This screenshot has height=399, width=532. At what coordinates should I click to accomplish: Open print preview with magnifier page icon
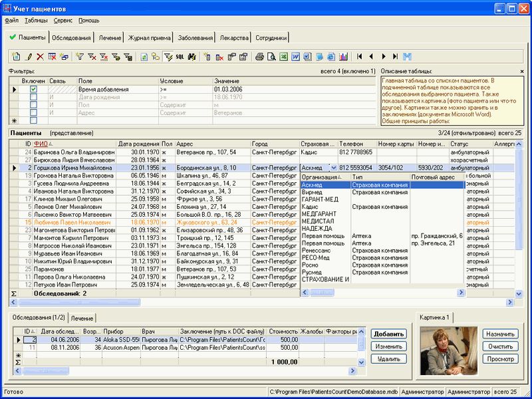[271, 57]
